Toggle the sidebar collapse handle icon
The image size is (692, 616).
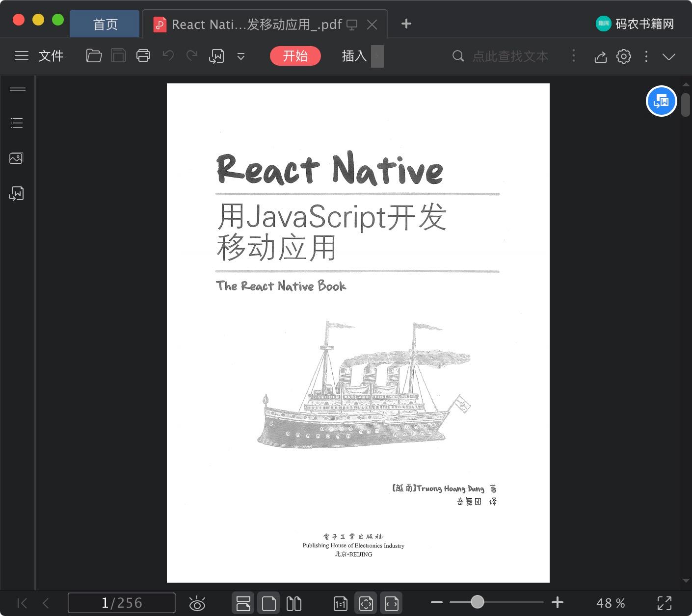coord(18,89)
